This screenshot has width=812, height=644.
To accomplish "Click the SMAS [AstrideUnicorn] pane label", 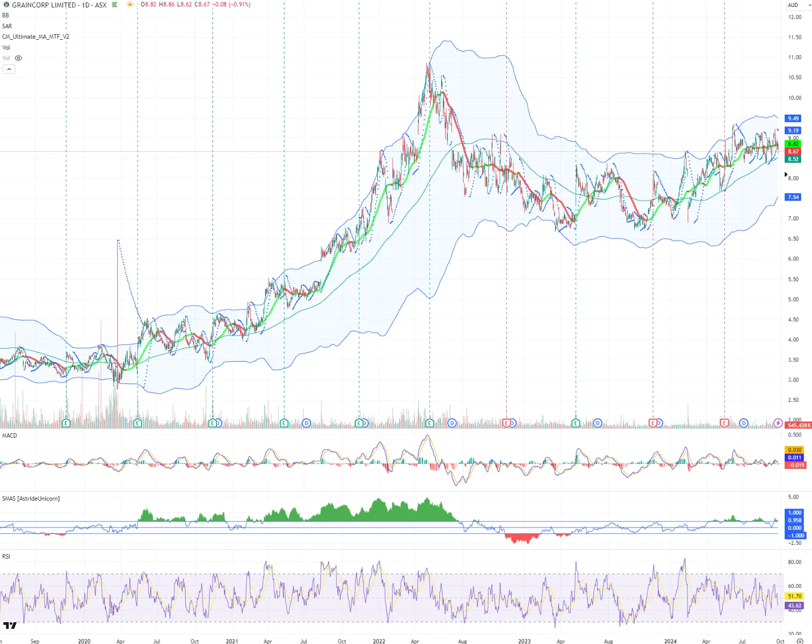I will [31, 499].
